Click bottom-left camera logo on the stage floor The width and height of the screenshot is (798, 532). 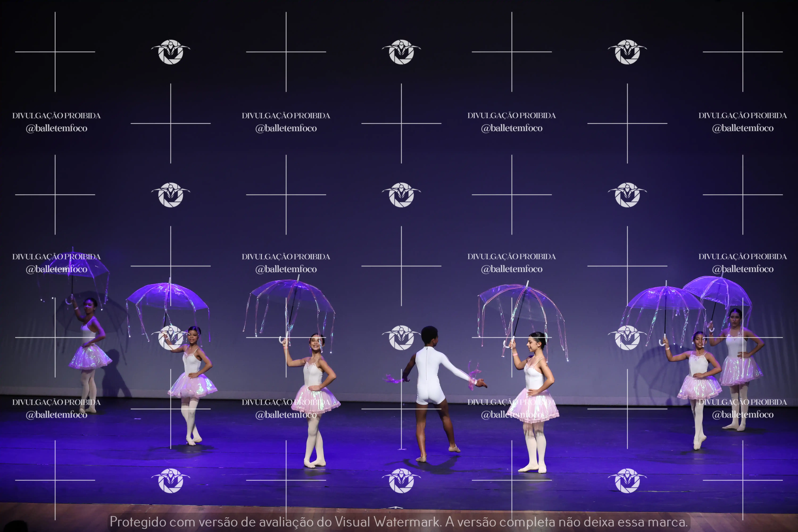pyautogui.click(x=170, y=480)
